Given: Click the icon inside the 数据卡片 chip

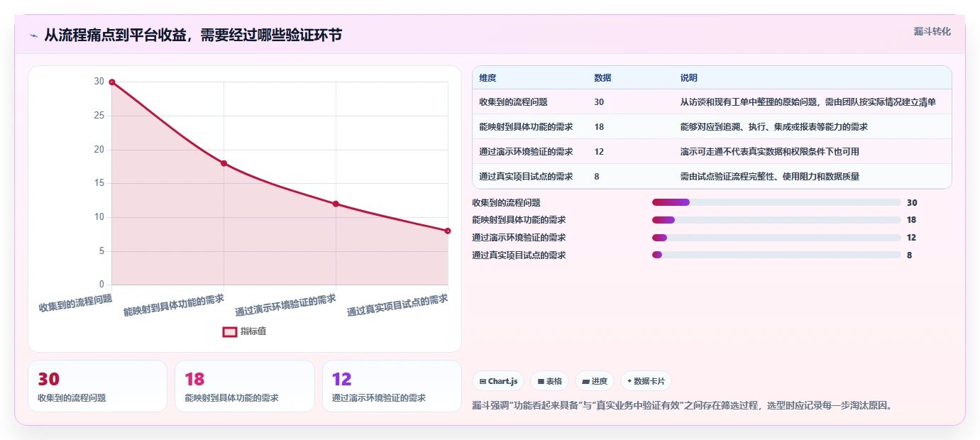Looking at the screenshot, I should [x=629, y=382].
